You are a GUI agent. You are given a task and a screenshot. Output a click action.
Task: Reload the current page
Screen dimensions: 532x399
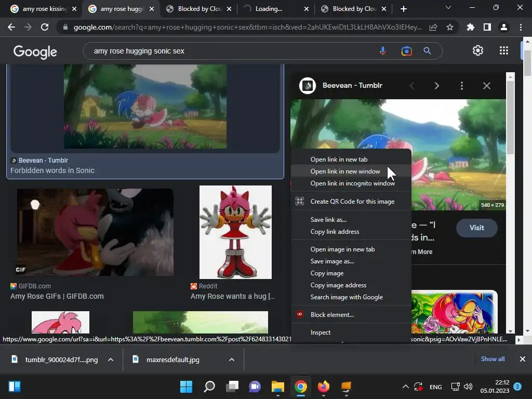pos(45,27)
